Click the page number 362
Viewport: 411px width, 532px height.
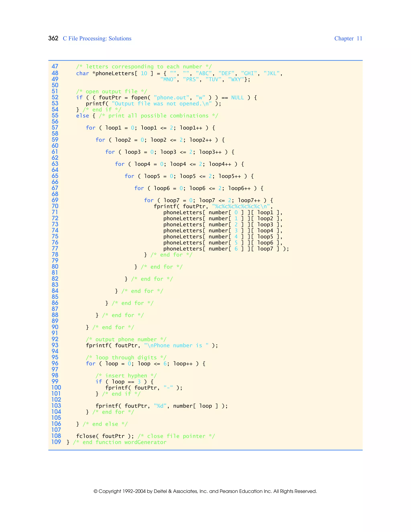53,38
